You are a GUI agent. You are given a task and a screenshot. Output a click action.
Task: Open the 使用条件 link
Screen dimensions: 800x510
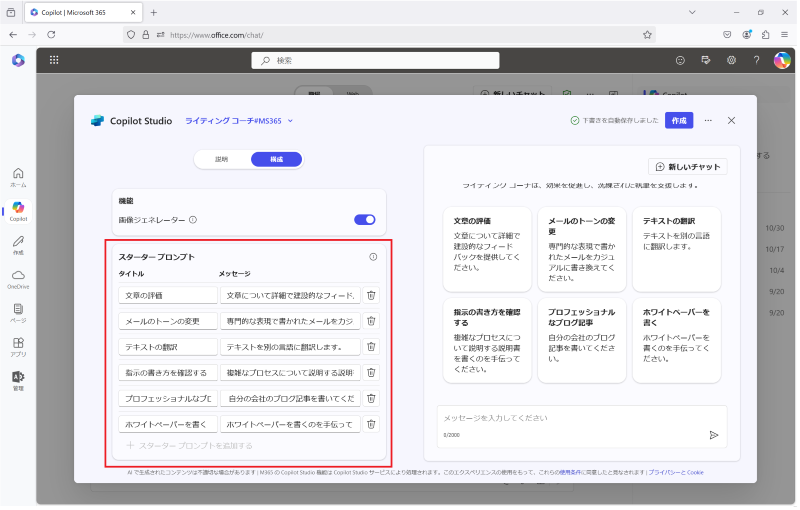pos(569,472)
